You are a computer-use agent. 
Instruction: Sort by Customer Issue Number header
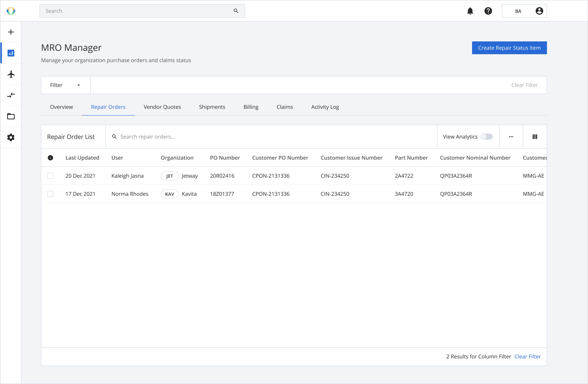pyautogui.click(x=351, y=158)
